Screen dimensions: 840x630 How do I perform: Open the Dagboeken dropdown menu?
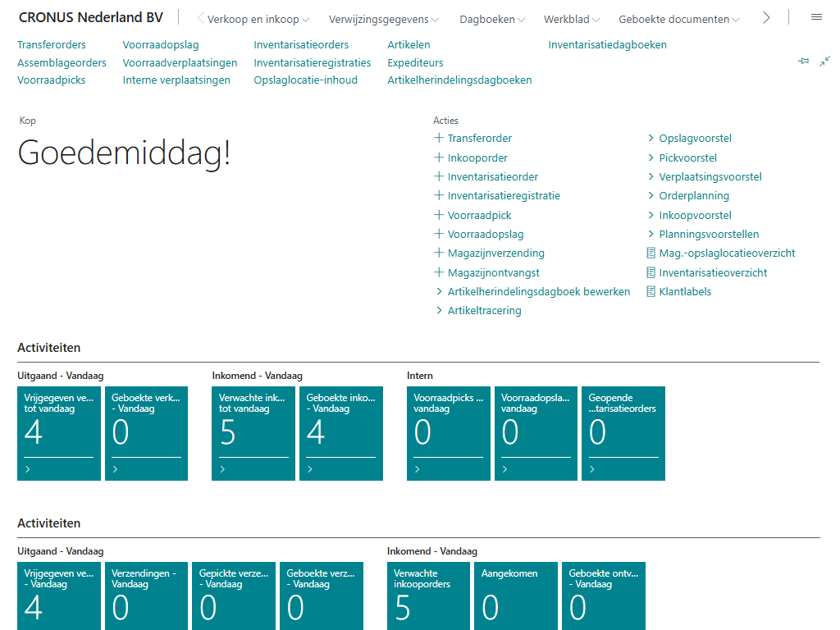pos(492,19)
